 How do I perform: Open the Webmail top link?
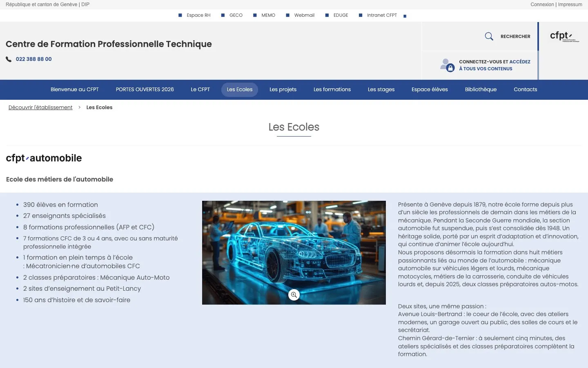[x=304, y=16]
